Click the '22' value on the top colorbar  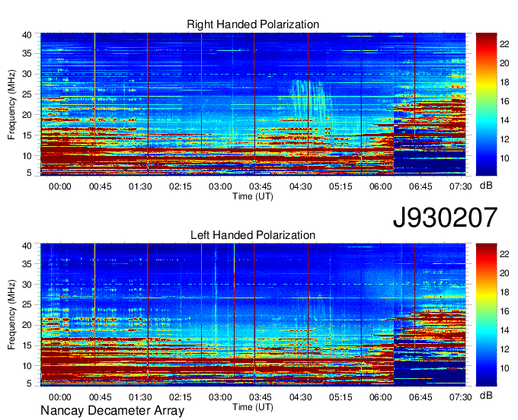click(x=504, y=44)
